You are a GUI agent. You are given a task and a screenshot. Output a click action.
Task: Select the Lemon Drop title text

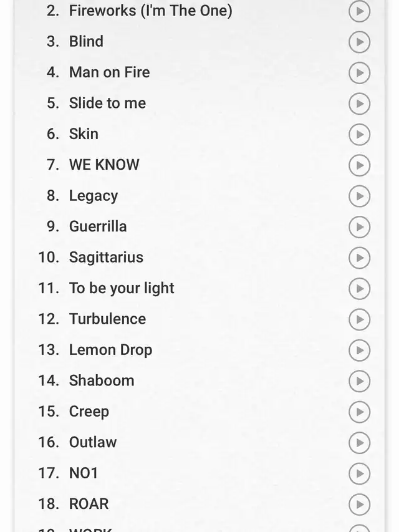coord(110,350)
